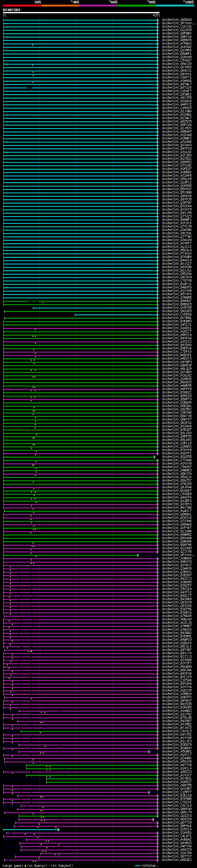Select the UniRef100_B9P226 label
Viewport: 197px width, 868px height.
(x=177, y=125)
